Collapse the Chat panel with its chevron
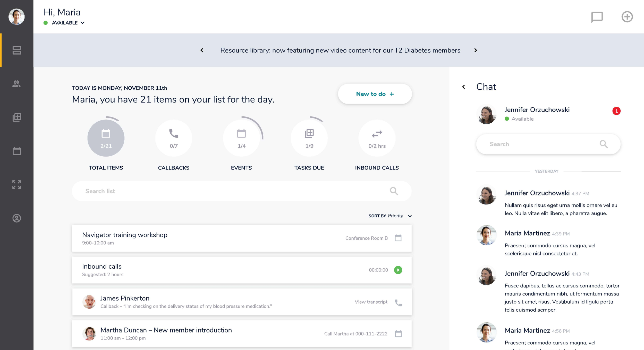Viewport: 644px width, 350px height. [464, 87]
